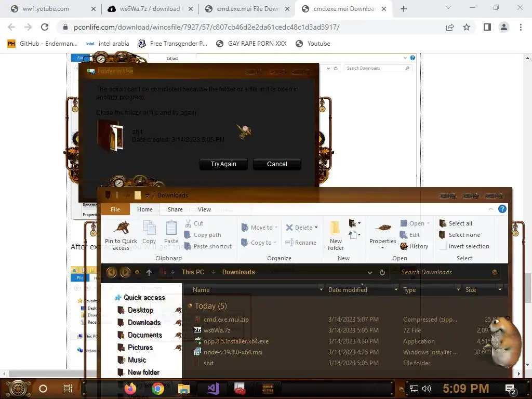Share this page icon in address bar
The image size is (532, 399).
450,27
